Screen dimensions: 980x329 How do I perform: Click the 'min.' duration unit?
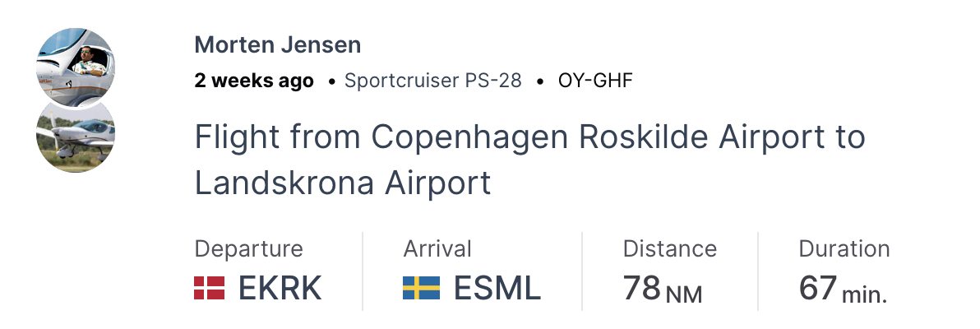(864, 294)
